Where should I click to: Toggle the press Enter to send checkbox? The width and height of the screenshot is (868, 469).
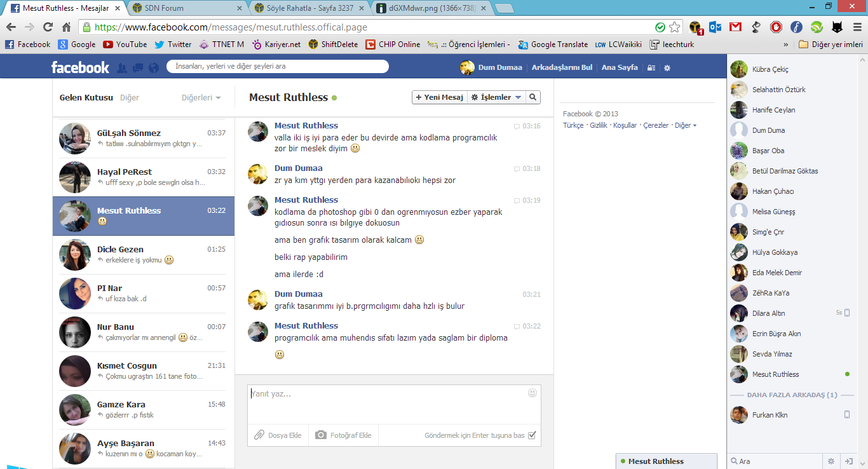coord(532,435)
